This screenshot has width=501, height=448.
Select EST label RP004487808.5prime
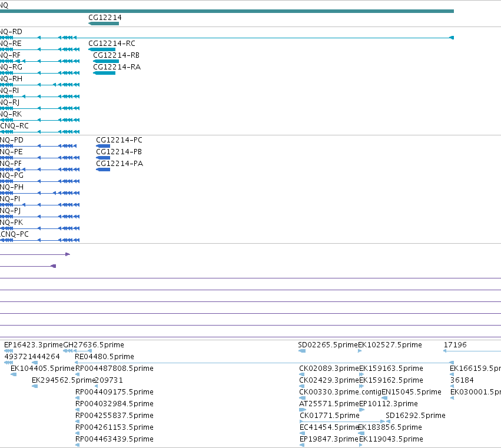point(114,369)
